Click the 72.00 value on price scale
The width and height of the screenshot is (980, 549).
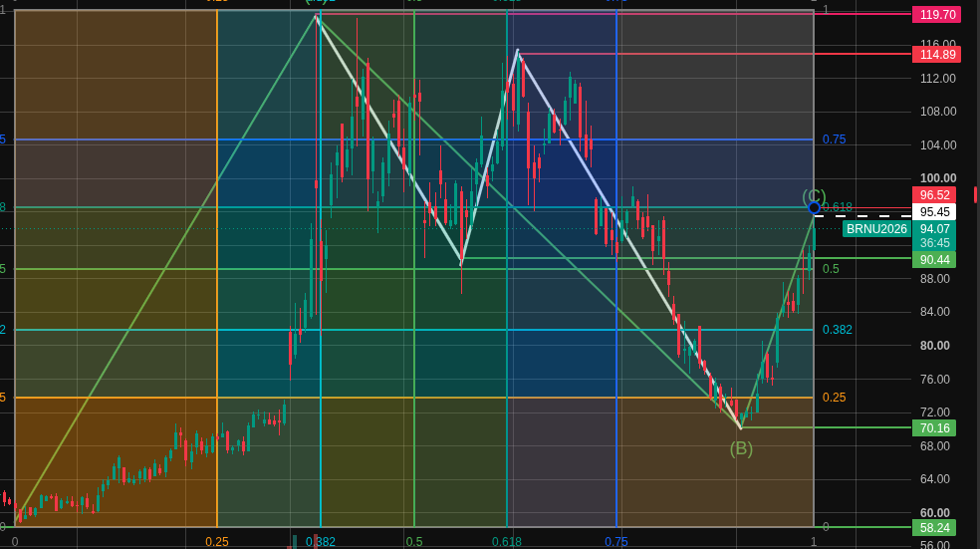tap(935, 412)
